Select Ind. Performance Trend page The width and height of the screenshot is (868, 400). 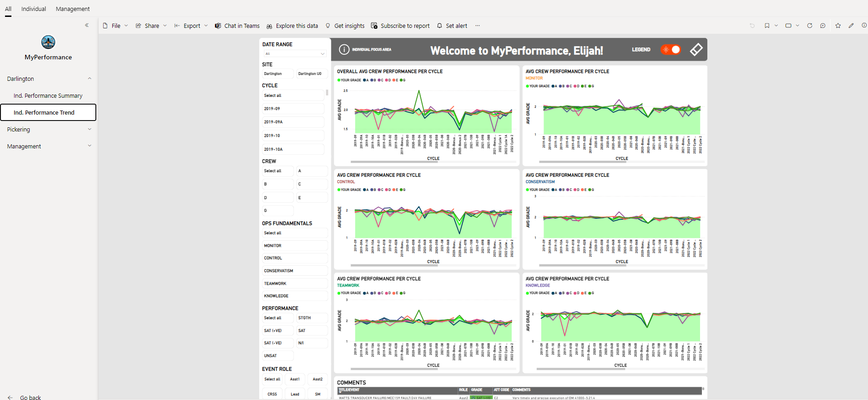tap(48, 112)
